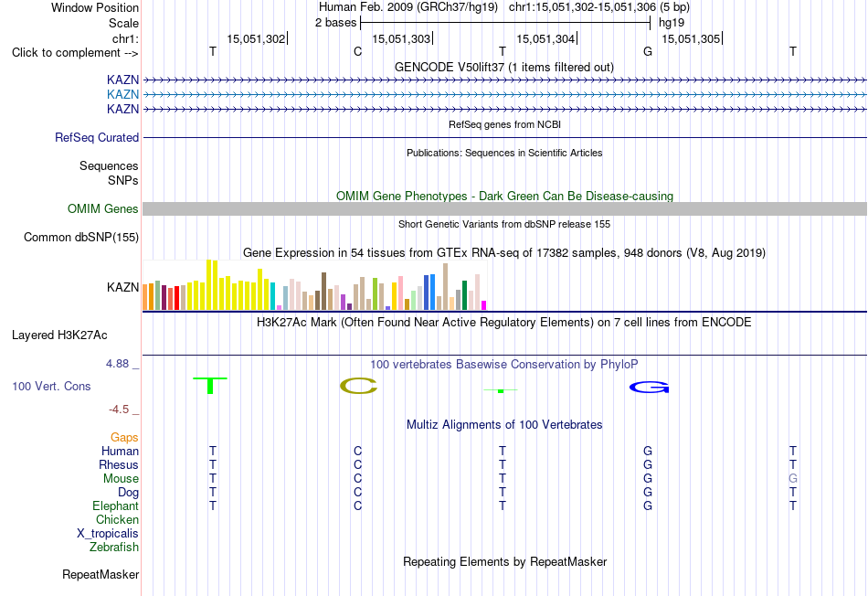Viewport: 868px width, 596px height.
Task: Click the KAZN label beside the GTEx bar chart
Action: [122, 287]
